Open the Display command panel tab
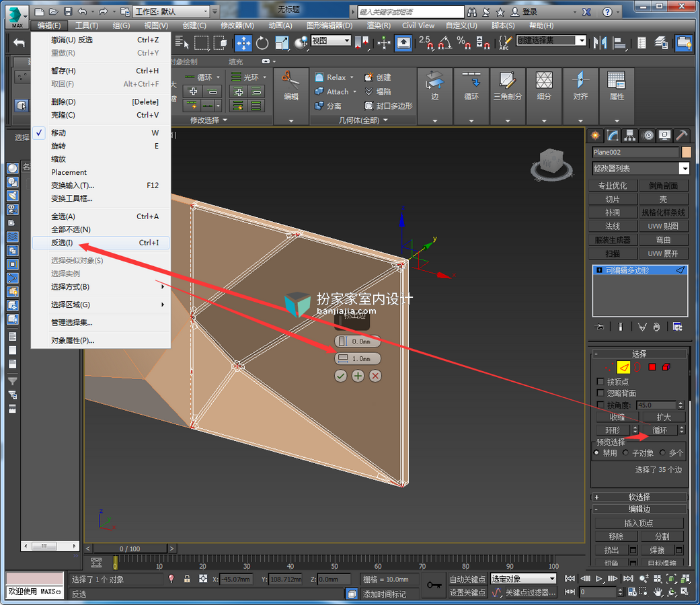 pyautogui.click(x=664, y=136)
